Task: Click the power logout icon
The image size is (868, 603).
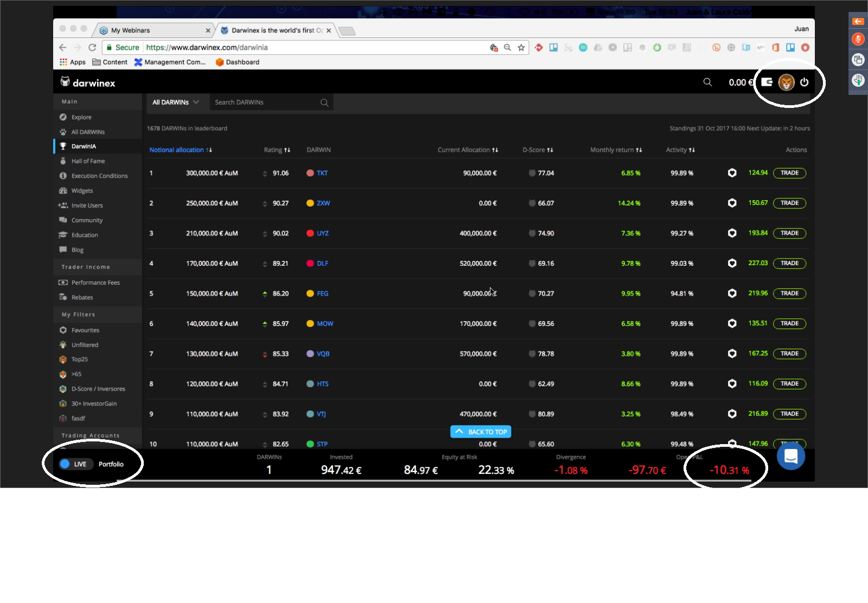Action: pos(805,82)
